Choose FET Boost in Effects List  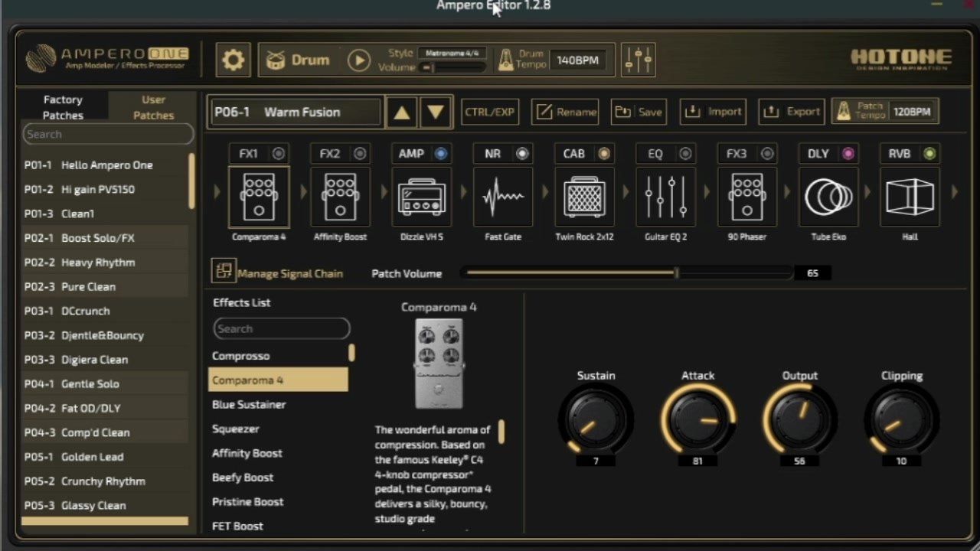click(x=278, y=526)
